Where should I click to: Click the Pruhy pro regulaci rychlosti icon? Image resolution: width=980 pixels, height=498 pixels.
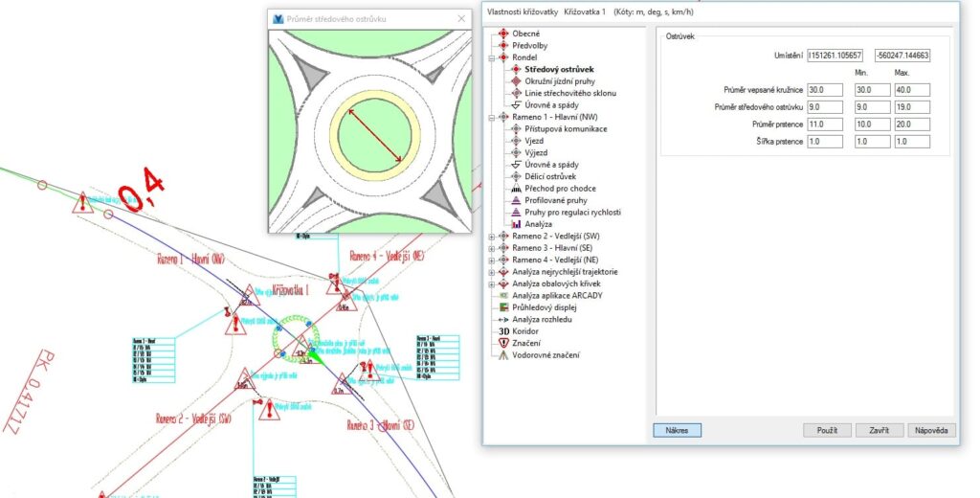point(516,212)
